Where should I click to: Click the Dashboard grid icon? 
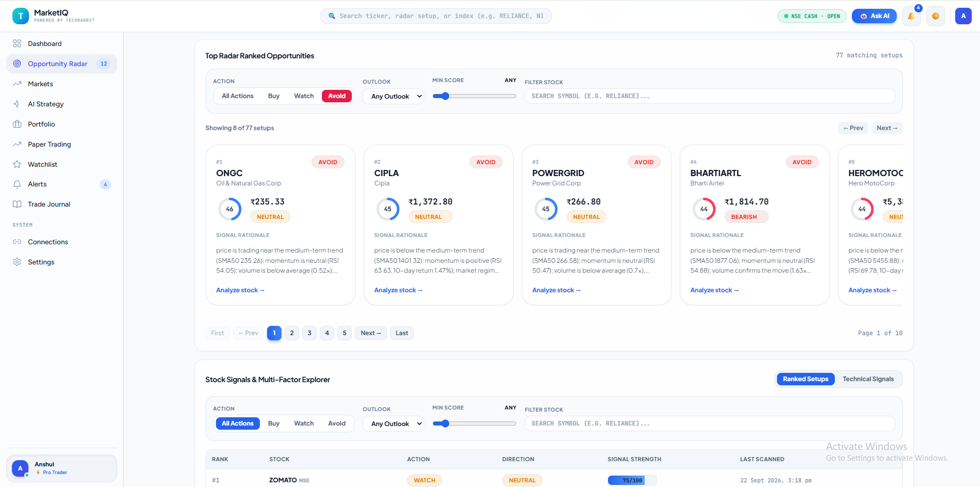(17, 43)
